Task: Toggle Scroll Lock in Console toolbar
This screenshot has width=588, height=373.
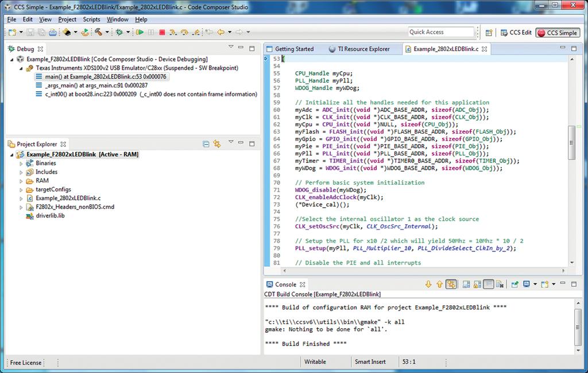Action: coord(477,285)
